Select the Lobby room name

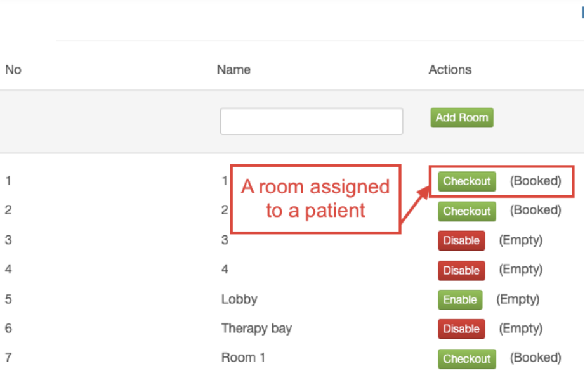point(239,299)
